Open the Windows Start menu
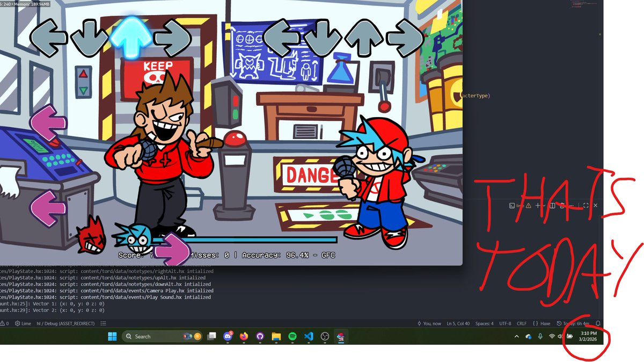 (x=112, y=337)
